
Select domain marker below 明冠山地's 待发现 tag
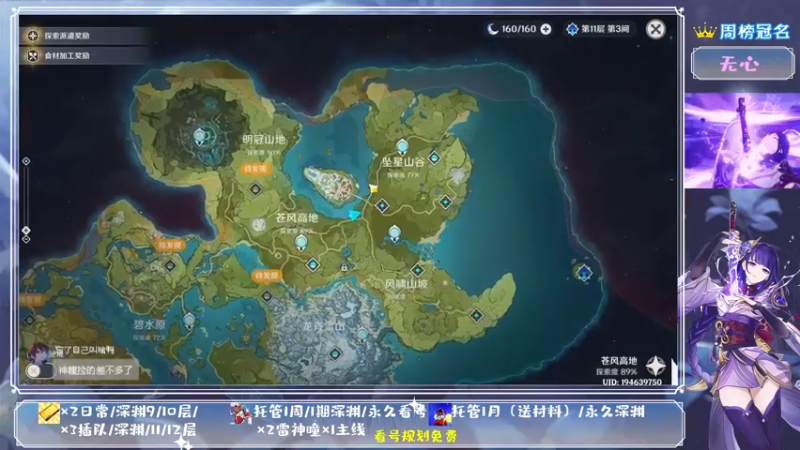(x=256, y=190)
